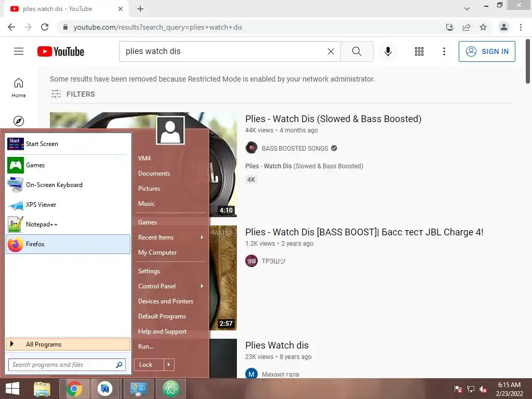The height and width of the screenshot is (399, 532).
Task: Launch Notepad++ from start menu
Action: [68, 224]
